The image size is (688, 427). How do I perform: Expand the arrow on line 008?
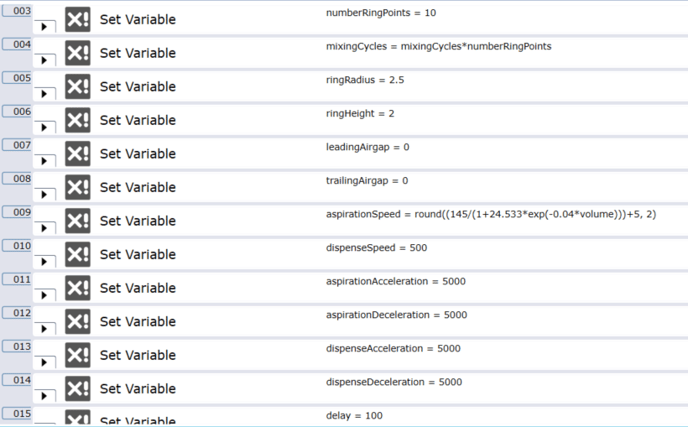(44, 194)
